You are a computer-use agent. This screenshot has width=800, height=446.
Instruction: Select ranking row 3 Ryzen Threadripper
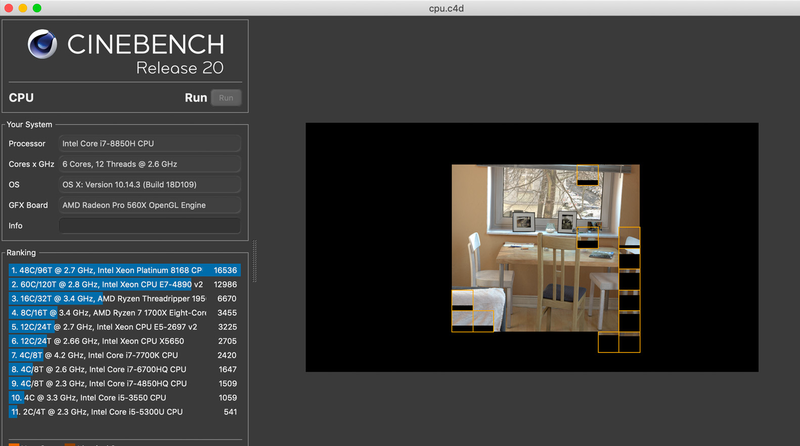point(124,299)
